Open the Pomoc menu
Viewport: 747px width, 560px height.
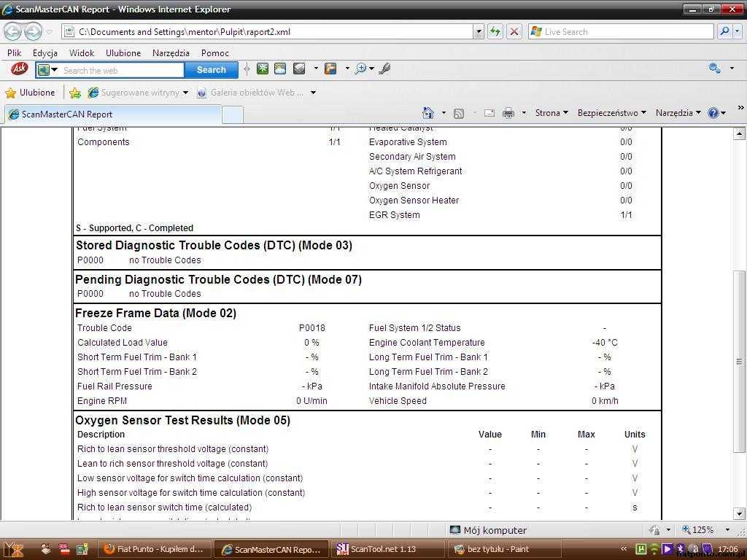click(x=215, y=52)
